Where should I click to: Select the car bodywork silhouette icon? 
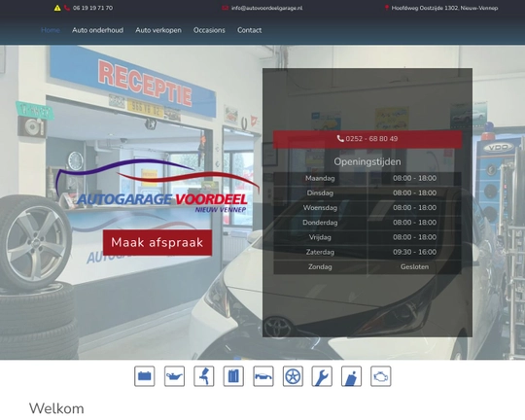(x=263, y=376)
